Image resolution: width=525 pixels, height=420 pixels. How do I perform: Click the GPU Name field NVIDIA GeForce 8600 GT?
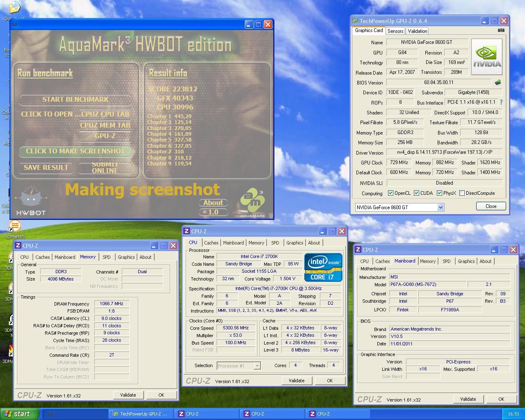click(x=427, y=42)
